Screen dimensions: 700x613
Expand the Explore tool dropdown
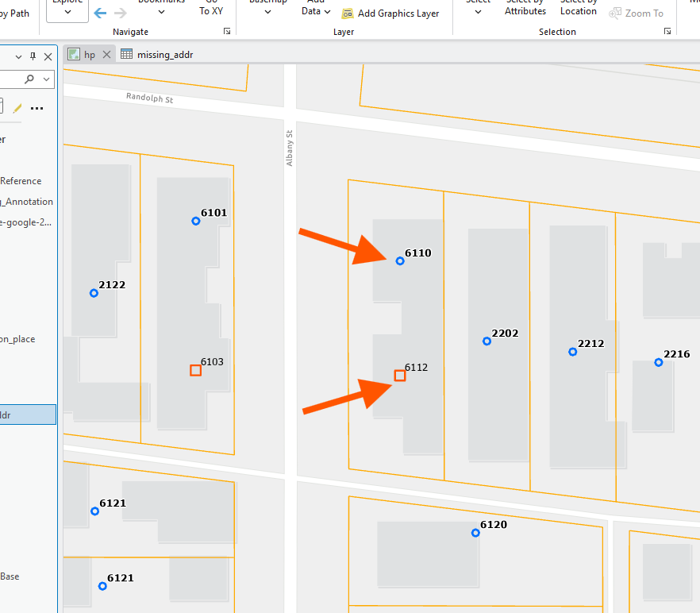point(67,11)
